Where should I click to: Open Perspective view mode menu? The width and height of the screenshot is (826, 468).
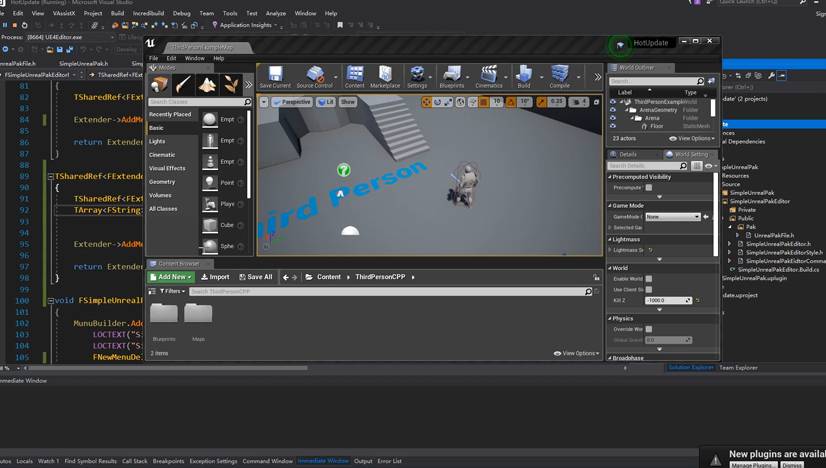292,102
